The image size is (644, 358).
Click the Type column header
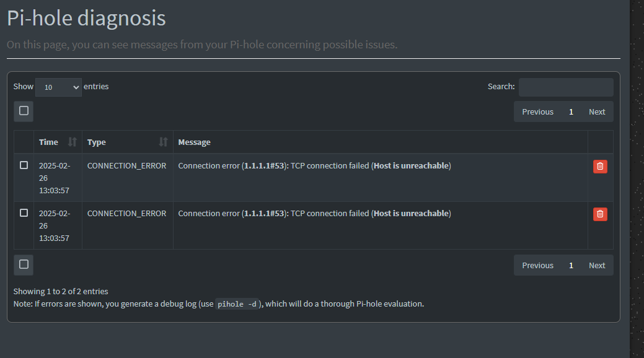coord(96,142)
